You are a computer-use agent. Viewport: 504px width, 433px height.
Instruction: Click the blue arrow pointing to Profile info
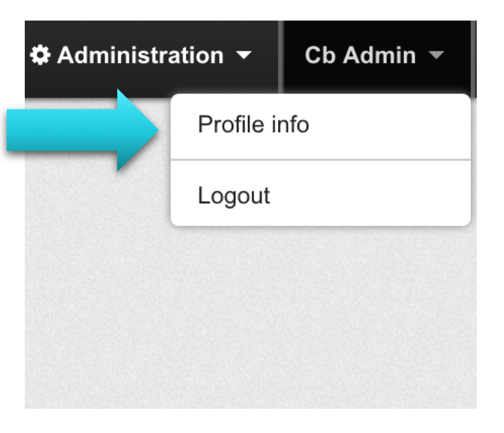click(83, 130)
